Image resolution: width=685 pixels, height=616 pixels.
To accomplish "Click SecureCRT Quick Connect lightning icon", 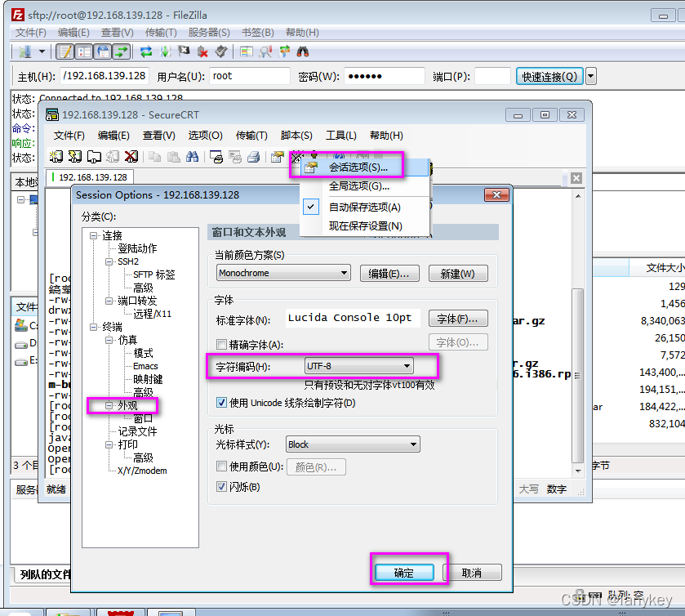I will click(x=75, y=156).
